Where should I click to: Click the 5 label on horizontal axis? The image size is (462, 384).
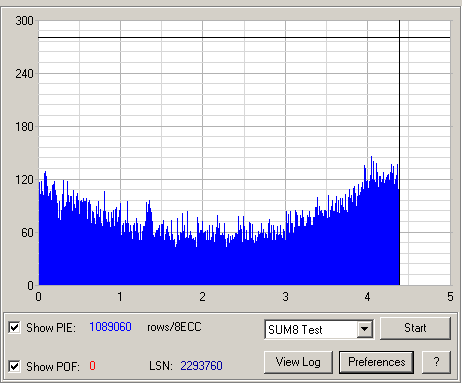click(x=450, y=296)
